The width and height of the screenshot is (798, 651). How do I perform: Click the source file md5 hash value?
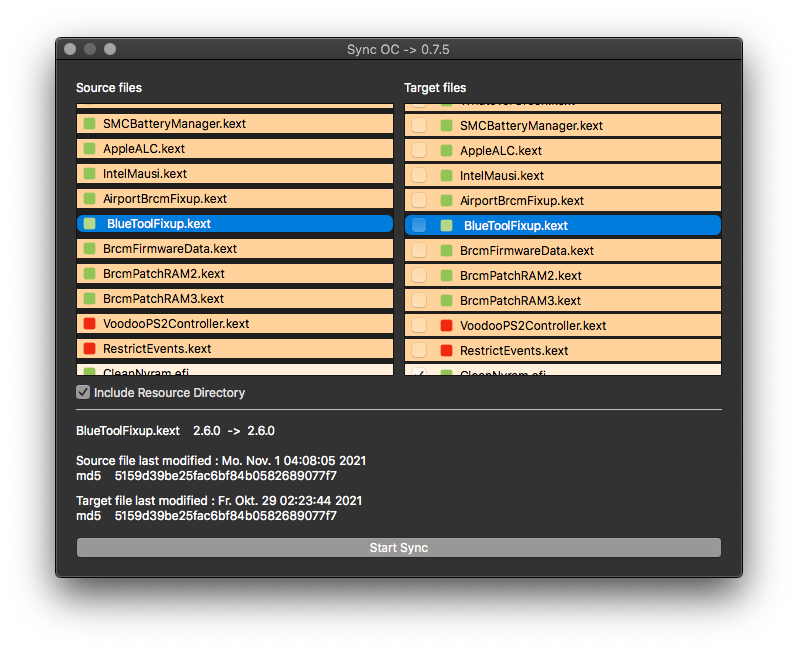pyautogui.click(x=225, y=475)
